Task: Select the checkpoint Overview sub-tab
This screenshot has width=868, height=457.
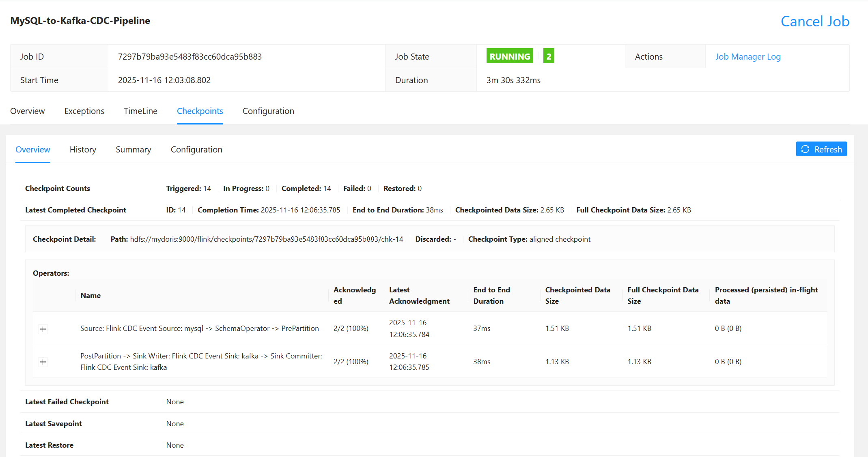Action: (33, 150)
